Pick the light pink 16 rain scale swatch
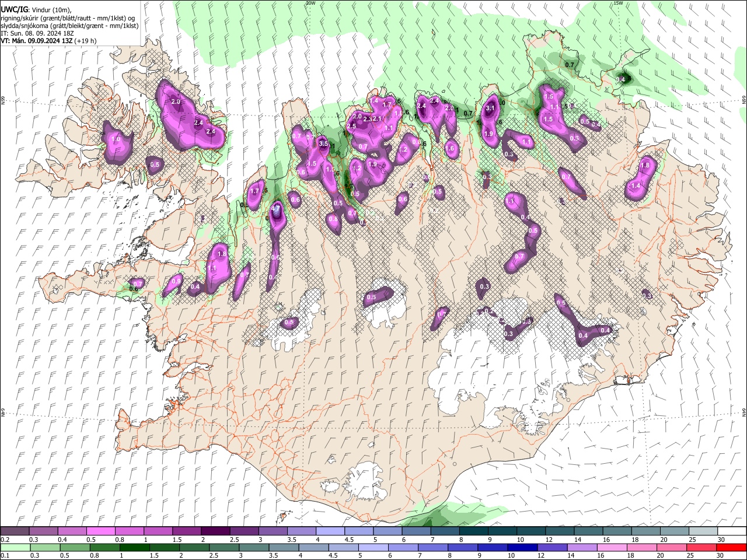 point(612,547)
